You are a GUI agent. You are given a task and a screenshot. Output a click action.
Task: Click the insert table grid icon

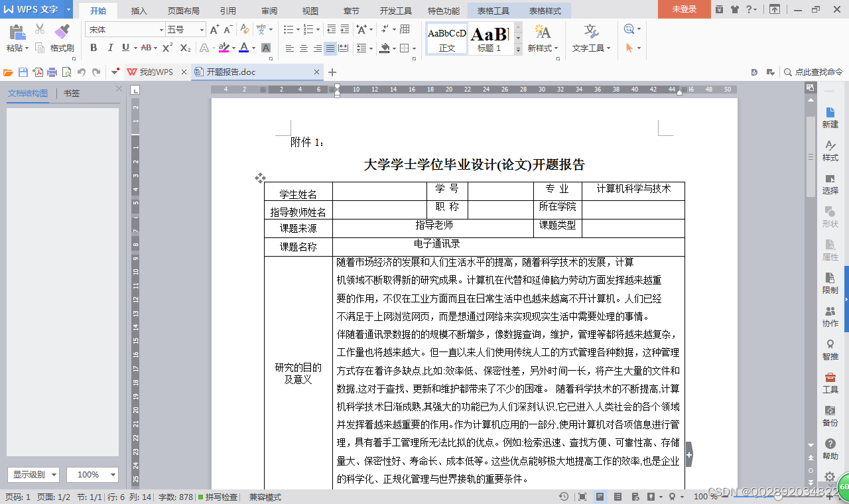pos(405,30)
